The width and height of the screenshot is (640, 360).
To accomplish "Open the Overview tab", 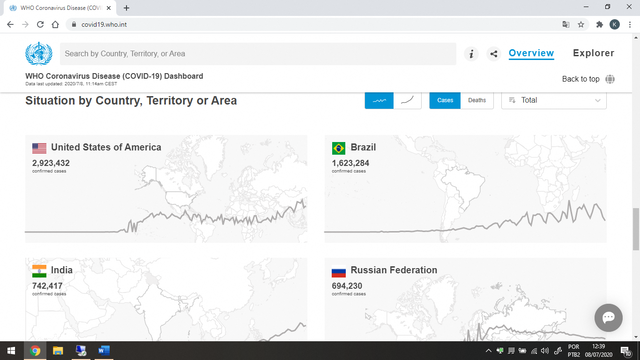I will pos(531,53).
